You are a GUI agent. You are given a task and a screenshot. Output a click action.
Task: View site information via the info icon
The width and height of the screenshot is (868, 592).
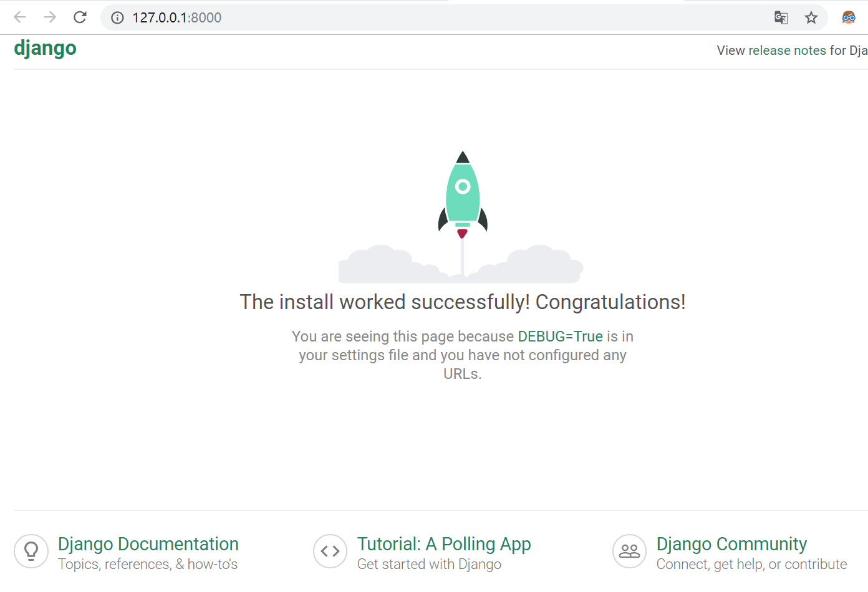(117, 17)
